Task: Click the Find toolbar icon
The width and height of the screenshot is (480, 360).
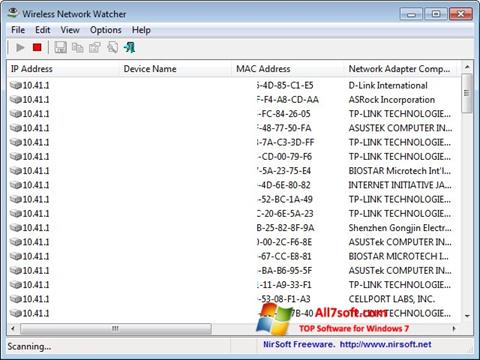Action: (x=113, y=48)
